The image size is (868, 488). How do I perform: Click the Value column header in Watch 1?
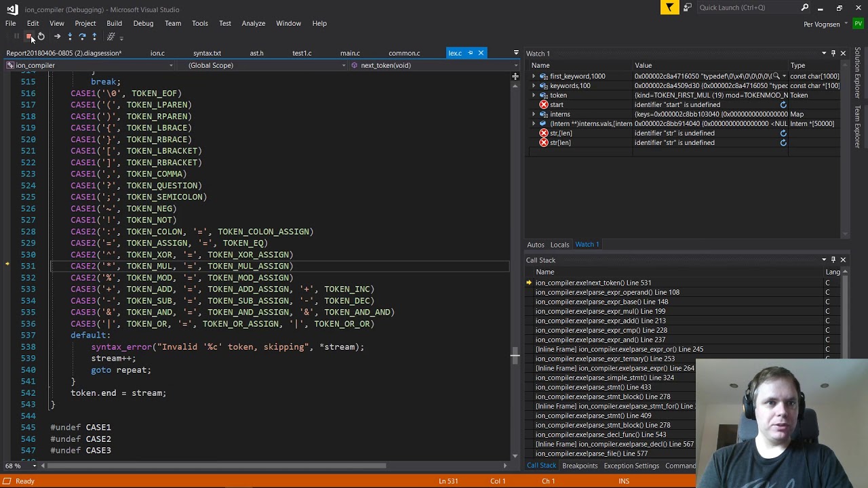(709, 66)
